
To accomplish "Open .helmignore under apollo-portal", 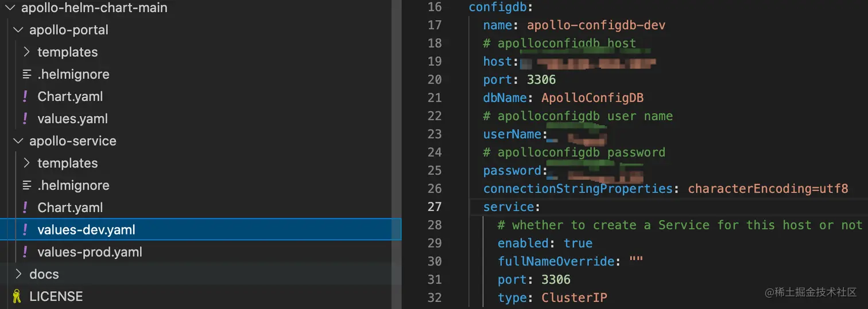I will coord(73,75).
